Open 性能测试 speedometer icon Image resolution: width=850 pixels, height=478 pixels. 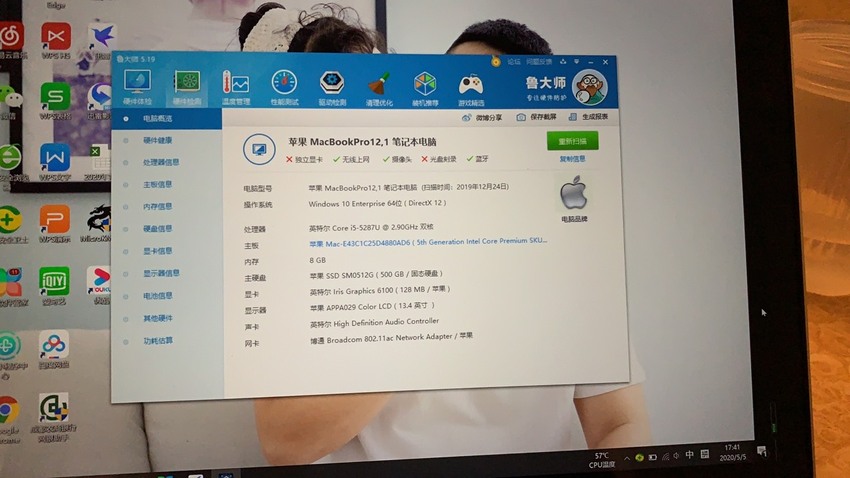pyautogui.click(x=284, y=88)
